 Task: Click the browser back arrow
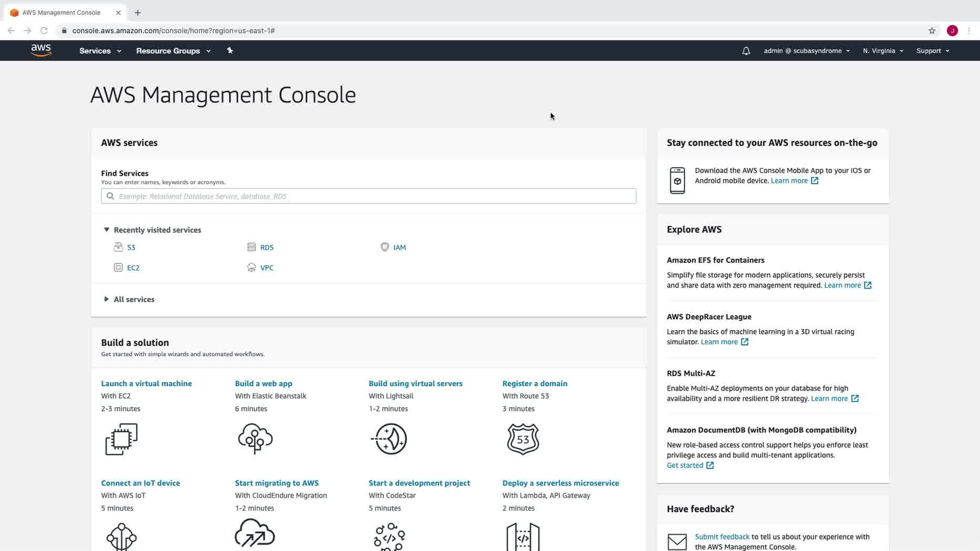[x=11, y=30]
